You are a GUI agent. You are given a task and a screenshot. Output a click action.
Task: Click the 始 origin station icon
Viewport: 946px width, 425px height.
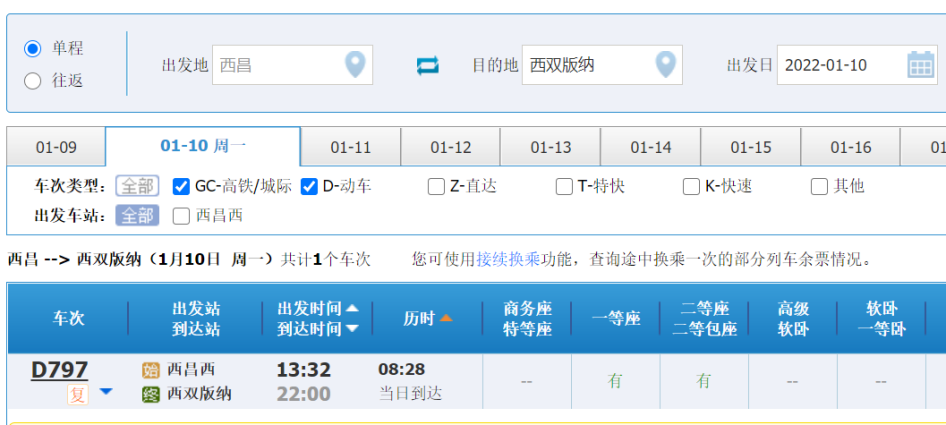(151, 370)
